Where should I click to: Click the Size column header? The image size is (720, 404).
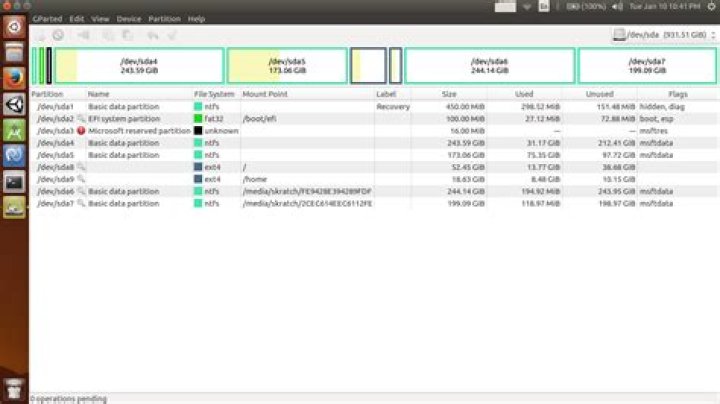point(449,94)
